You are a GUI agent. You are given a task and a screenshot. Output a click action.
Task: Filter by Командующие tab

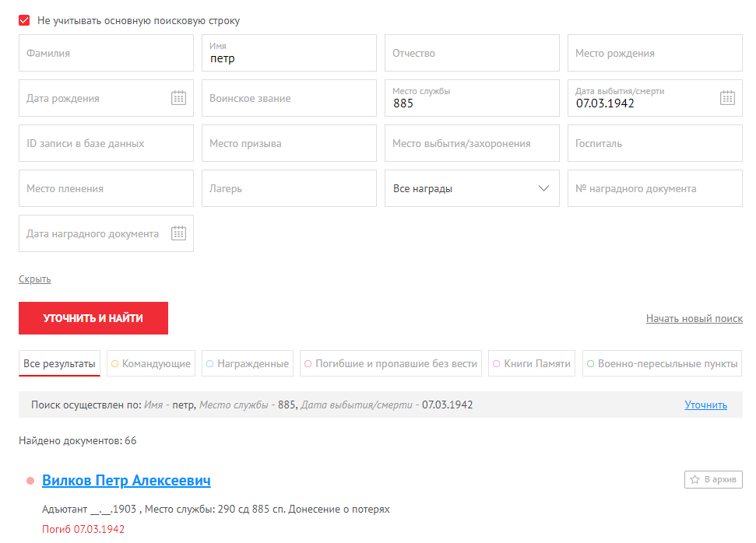(151, 363)
